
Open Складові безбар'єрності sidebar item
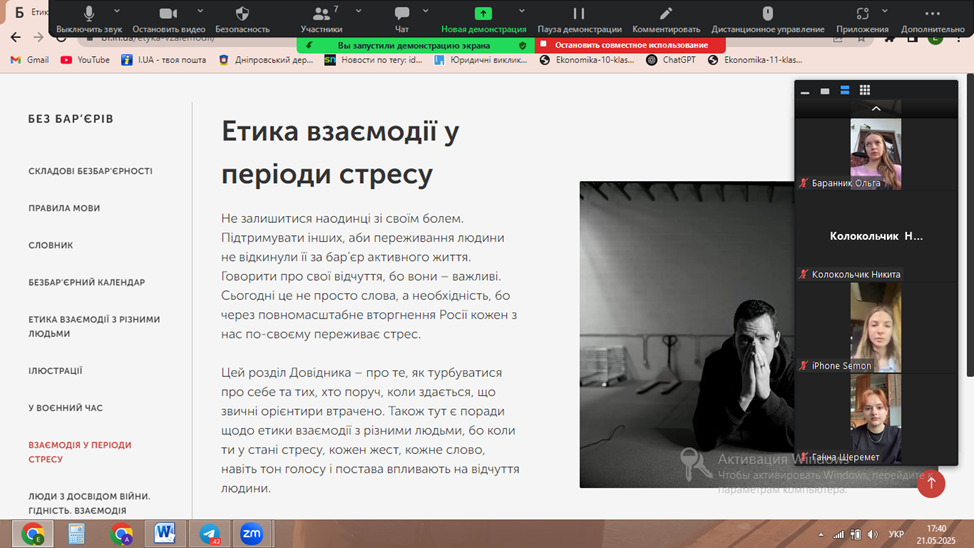(x=90, y=171)
